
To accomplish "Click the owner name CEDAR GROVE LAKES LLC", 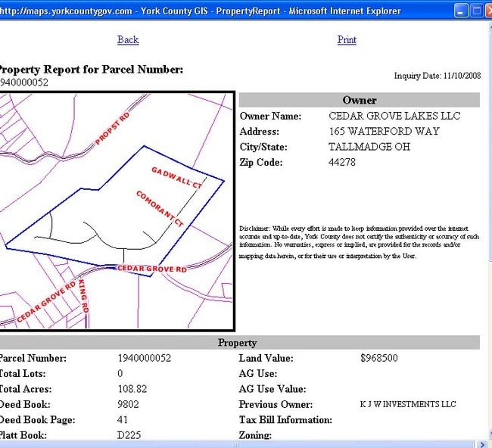I will pyautogui.click(x=394, y=117).
